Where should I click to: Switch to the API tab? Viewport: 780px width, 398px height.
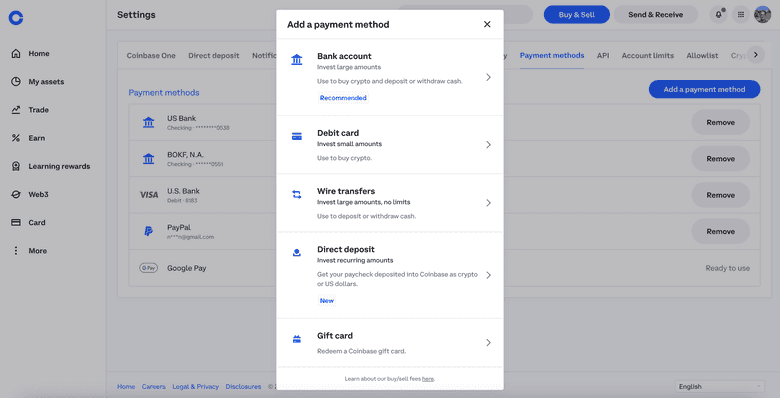click(x=603, y=56)
